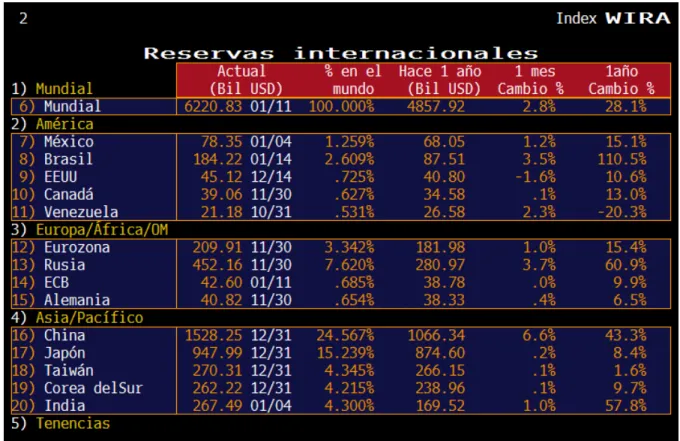Select the 20) India row
Viewport: 680px width, 441px height.
(x=340, y=405)
